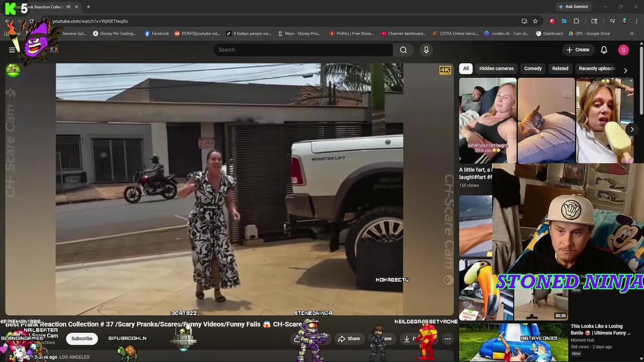This screenshot has height=362, width=644.
Task: Open the [TOMT] youtube vid bookmark
Action: [x=197, y=34]
